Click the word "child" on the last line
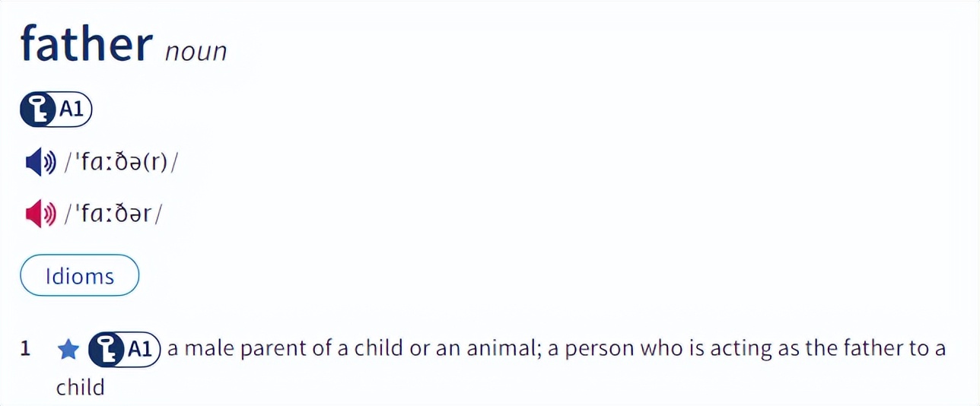Screen dimensions: 980x406 coord(80,388)
